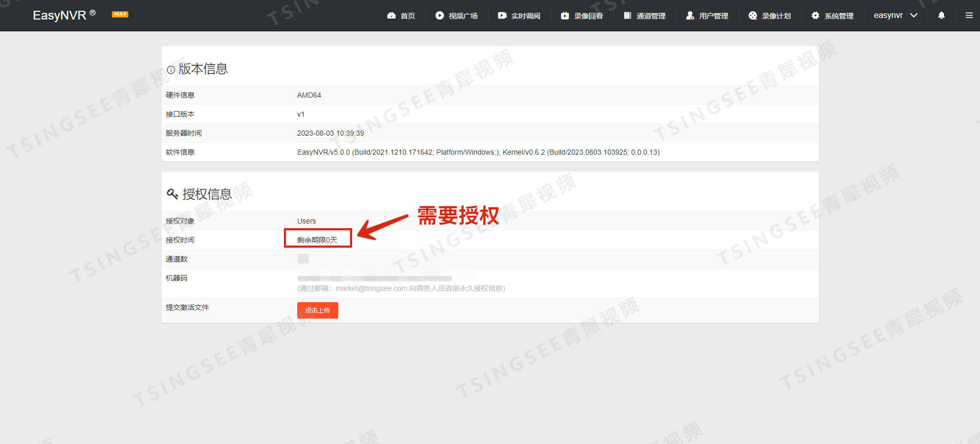Image resolution: width=980 pixels, height=444 pixels.
Task: Click the dashboard icon beside 首页
Action: click(391, 15)
